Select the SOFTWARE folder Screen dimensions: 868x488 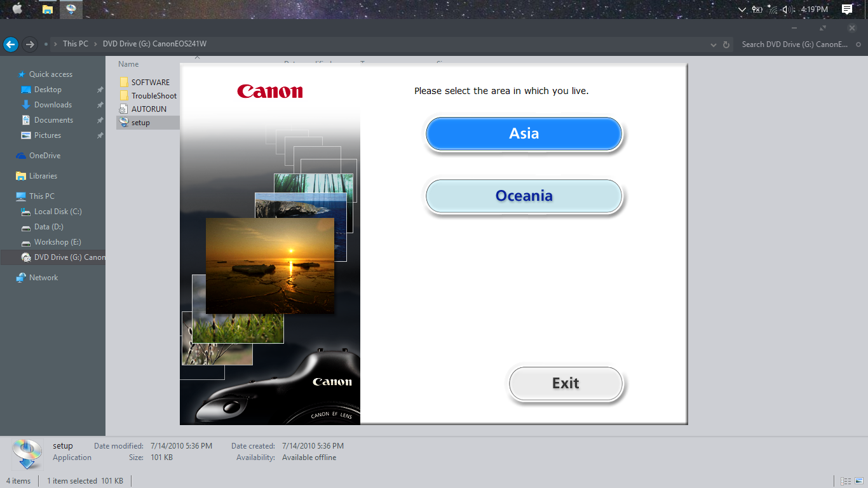pos(150,83)
